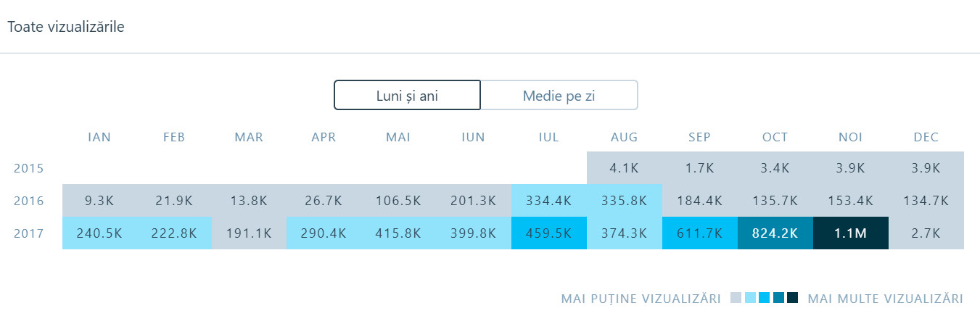This screenshot has height=316, width=980.
Task: Click the "Toate vizualizările" heading
Action: [66, 27]
